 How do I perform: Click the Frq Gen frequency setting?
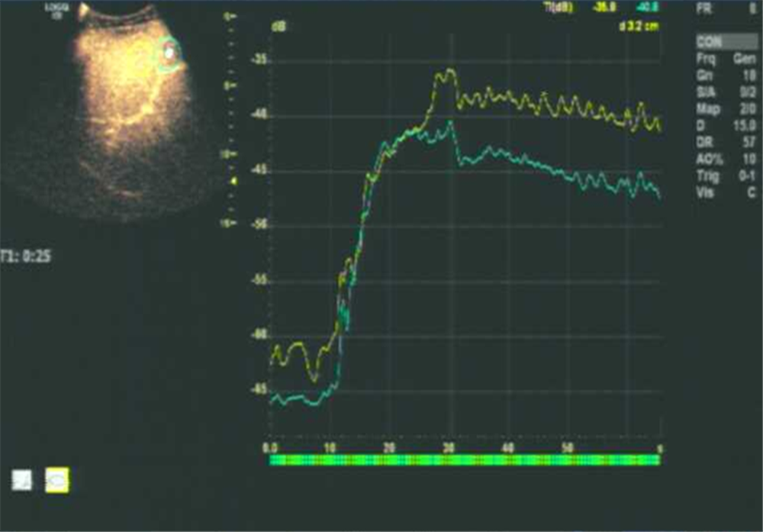click(725, 59)
